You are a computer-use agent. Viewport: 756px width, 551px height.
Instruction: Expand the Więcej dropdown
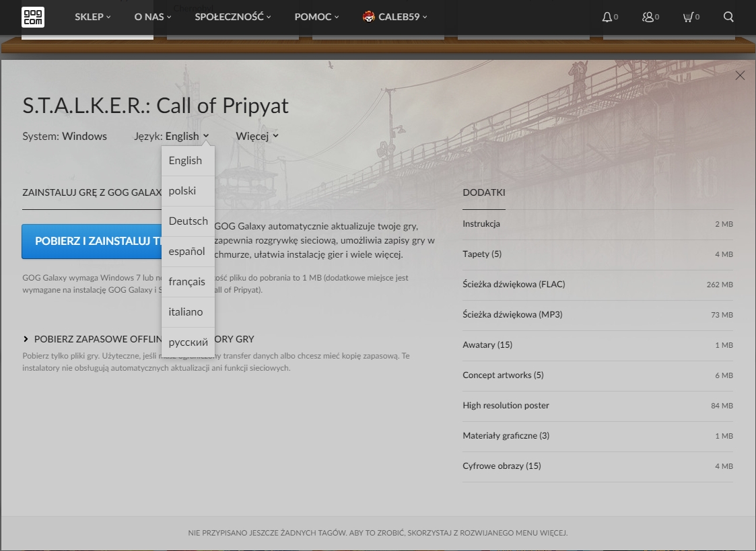257,137
